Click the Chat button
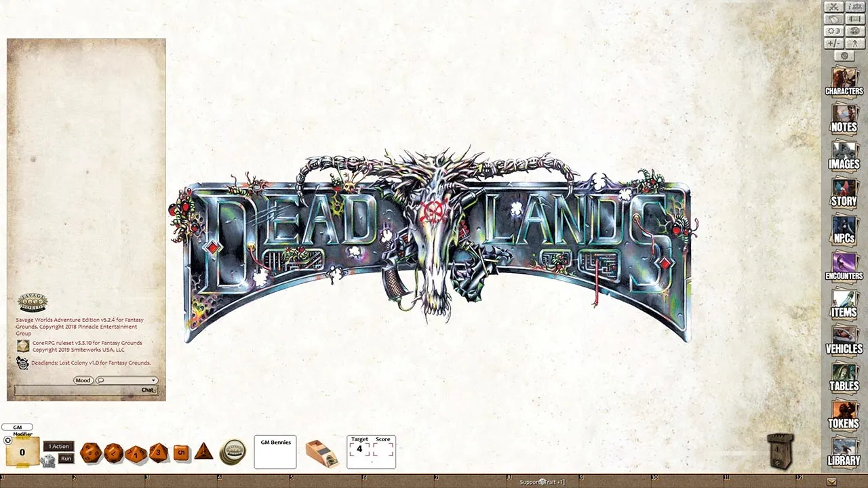The width and height of the screenshot is (868, 488). pos(149,390)
